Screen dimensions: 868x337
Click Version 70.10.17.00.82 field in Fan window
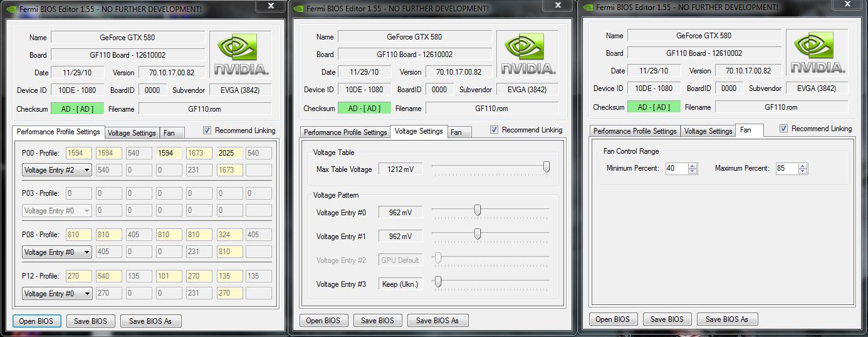(748, 71)
